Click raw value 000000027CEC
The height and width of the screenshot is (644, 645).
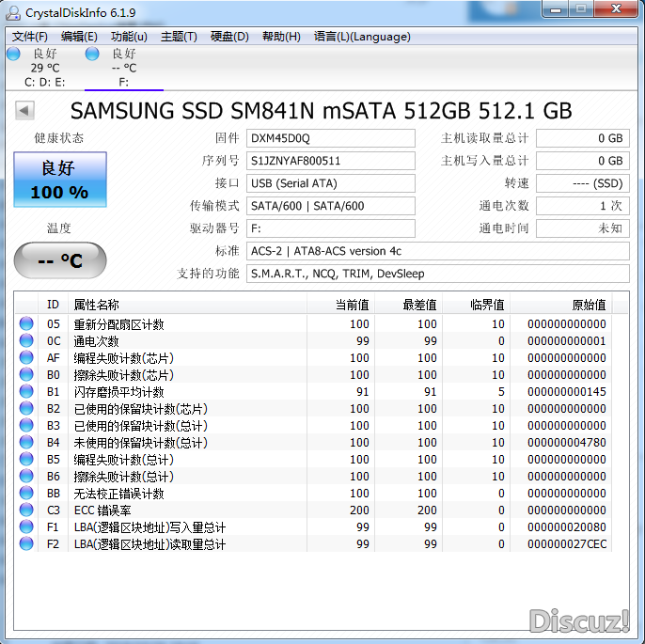point(567,544)
